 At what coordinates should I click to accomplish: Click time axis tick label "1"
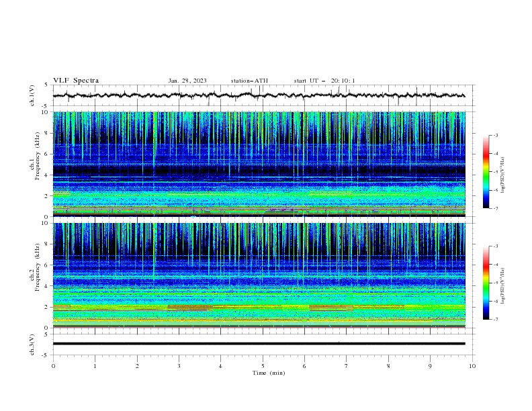(95, 366)
